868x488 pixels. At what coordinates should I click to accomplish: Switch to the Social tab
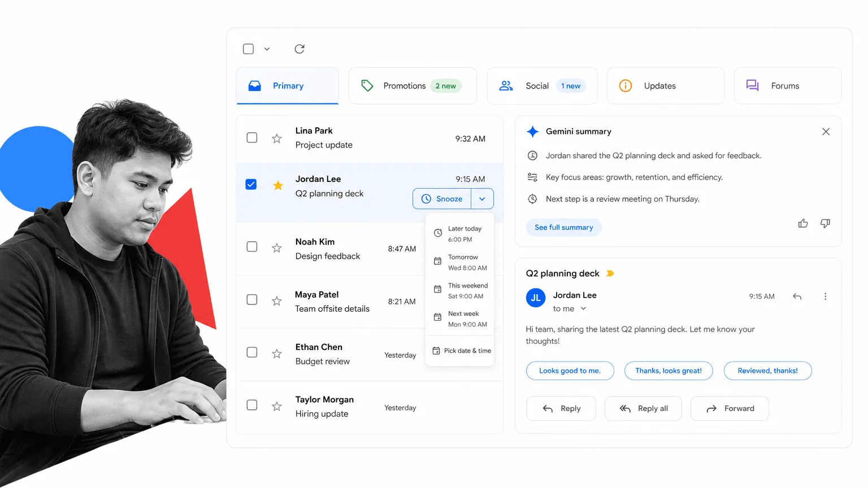(542, 86)
